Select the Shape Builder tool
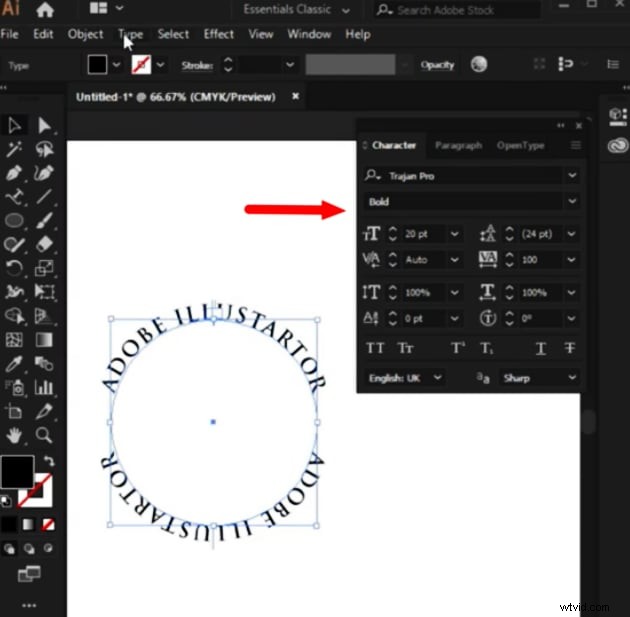Image resolution: width=630 pixels, height=617 pixels. [14, 316]
